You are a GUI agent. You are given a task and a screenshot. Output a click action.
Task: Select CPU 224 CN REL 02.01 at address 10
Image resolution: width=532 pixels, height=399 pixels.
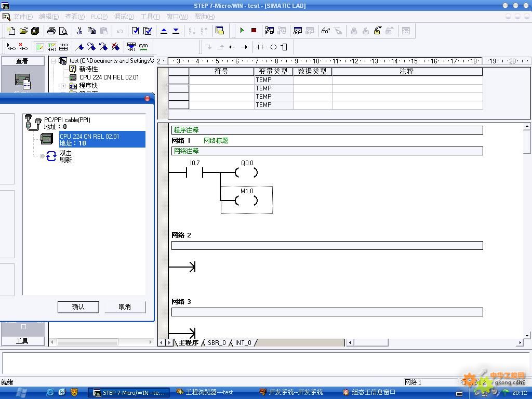102,139
